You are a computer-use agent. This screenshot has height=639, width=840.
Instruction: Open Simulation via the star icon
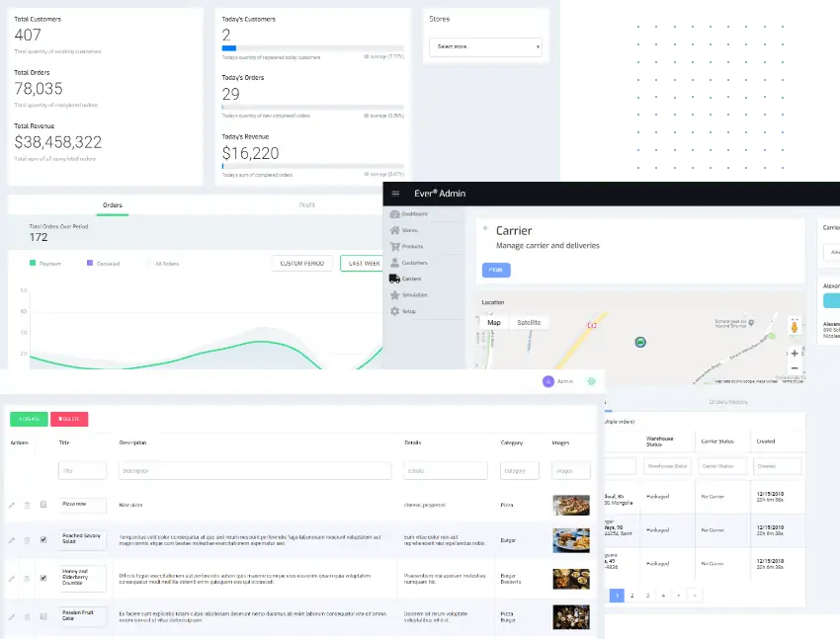click(x=395, y=294)
